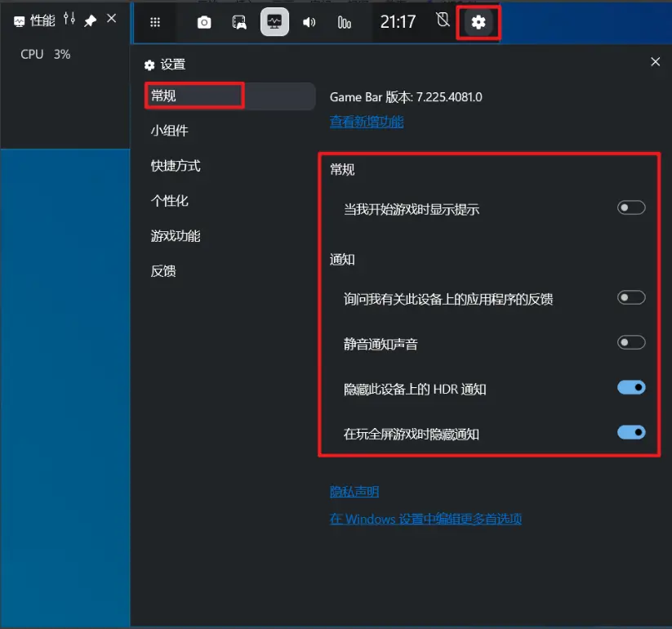This screenshot has height=629, width=672.
Task: Toggle the Performance monitor widget icon
Action: pos(274,21)
